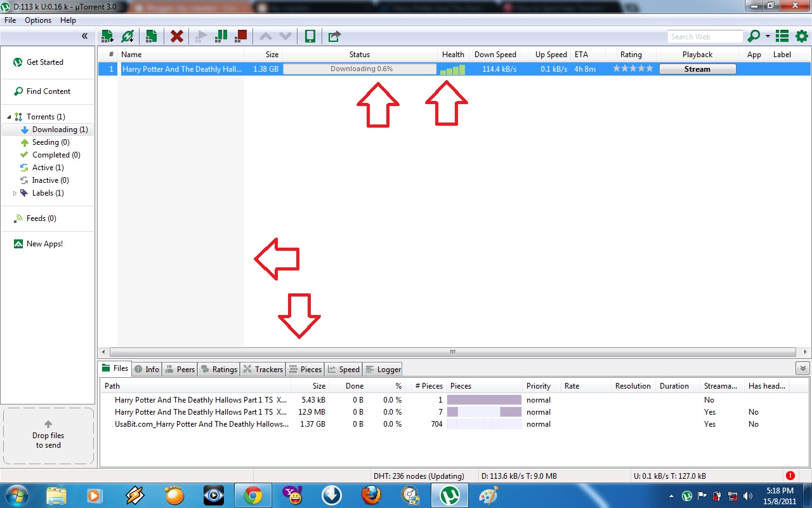Open the Help menu
812x508 pixels.
pyautogui.click(x=68, y=20)
